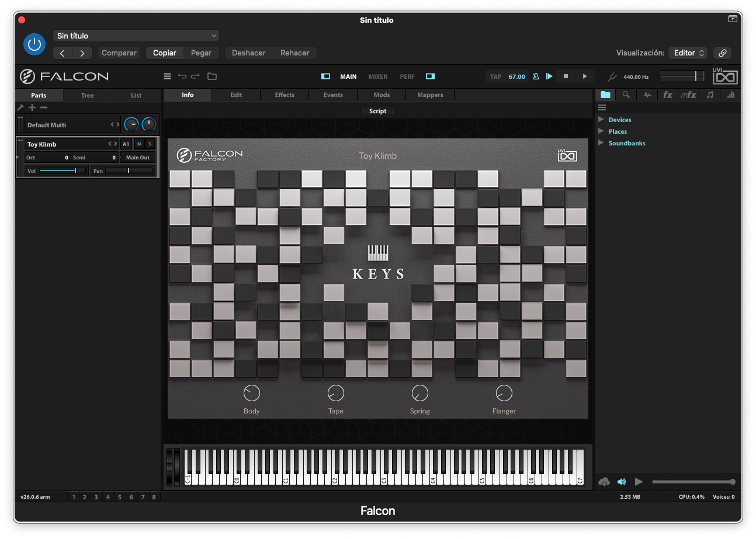Screen dimensions: 756x539
Task: Toggle the plugin power bypass button
Action: click(34, 44)
